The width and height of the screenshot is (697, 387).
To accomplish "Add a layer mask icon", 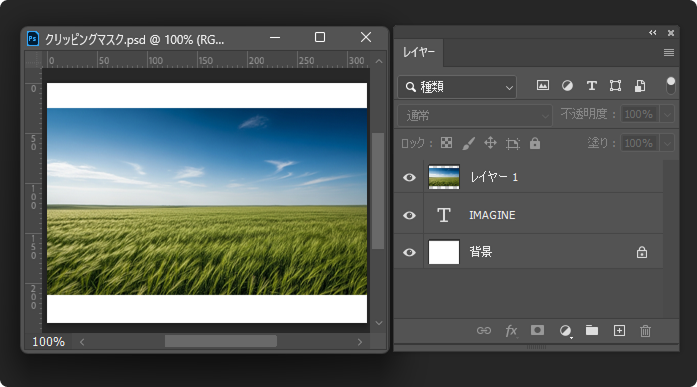I will [537, 330].
